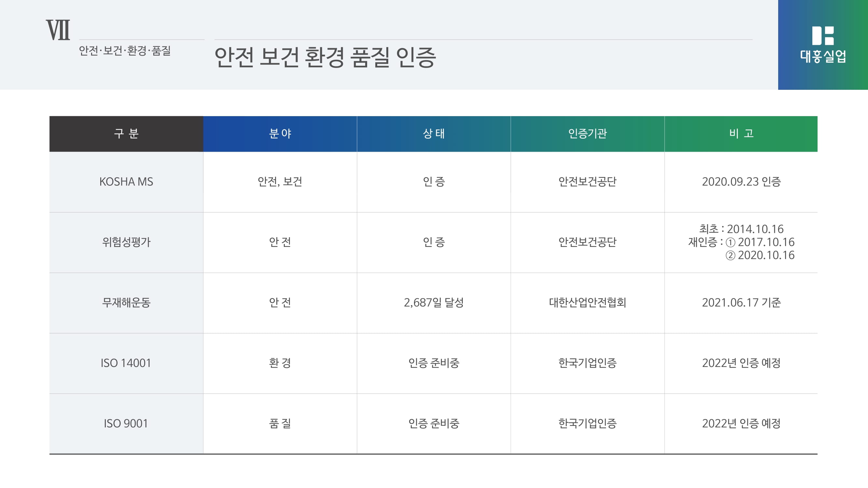Click the 2,687일 달성 cell
This screenshot has width=868, height=488.
pyautogui.click(x=433, y=303)
